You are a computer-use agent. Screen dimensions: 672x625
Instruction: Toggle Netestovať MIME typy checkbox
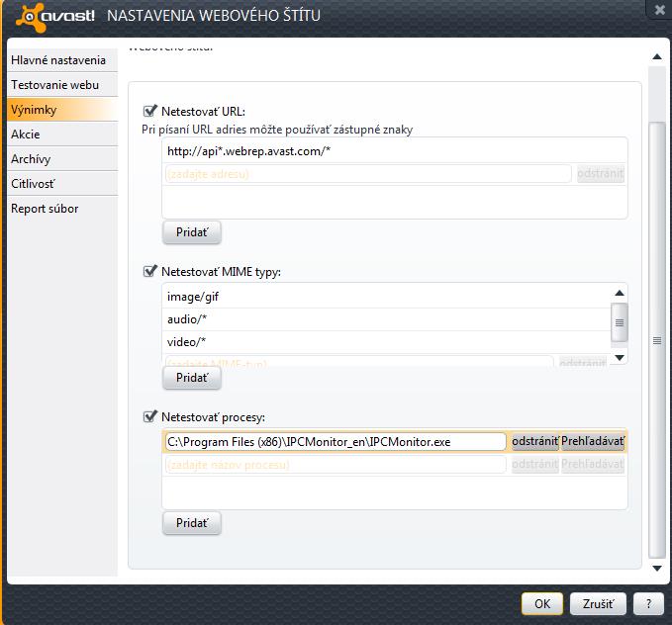149,271
